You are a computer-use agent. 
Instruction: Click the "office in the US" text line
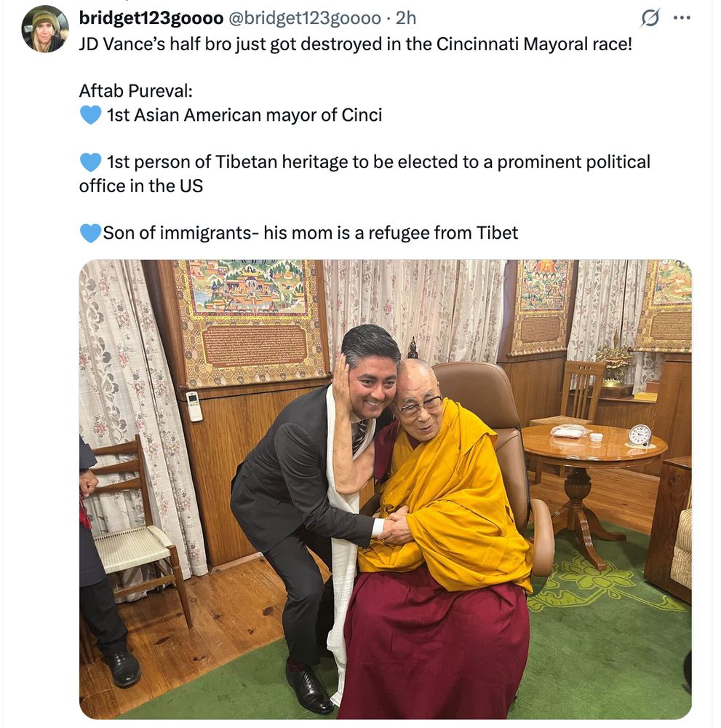point(141,186)
